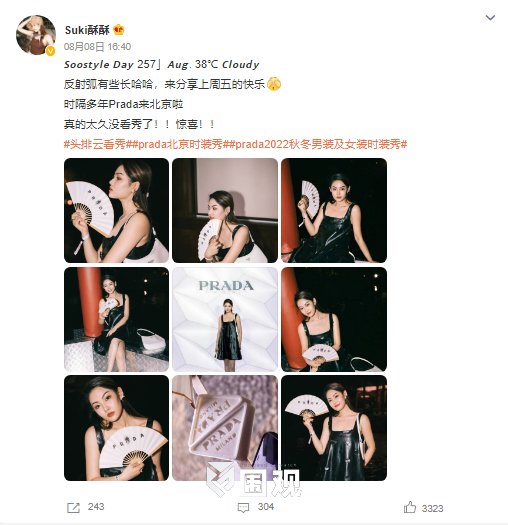Click the clapping emoji in the post text

[274, 84]
